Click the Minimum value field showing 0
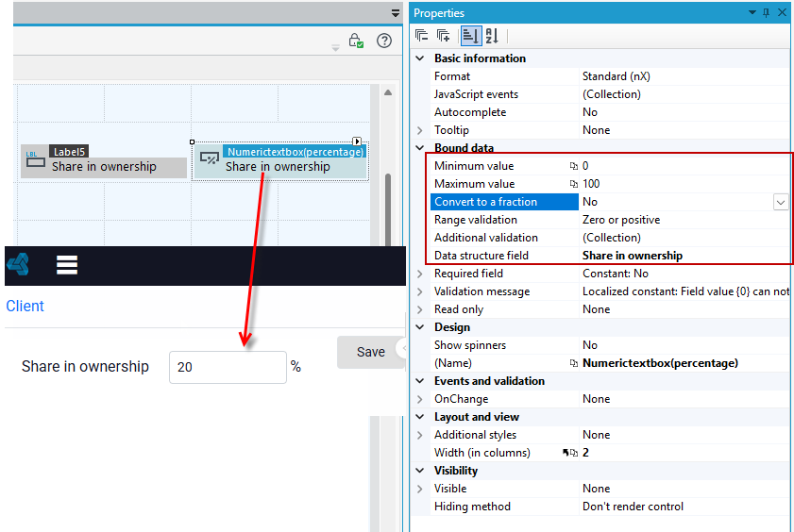The width and height of the screenshot is (794, 532). (684, 166)
